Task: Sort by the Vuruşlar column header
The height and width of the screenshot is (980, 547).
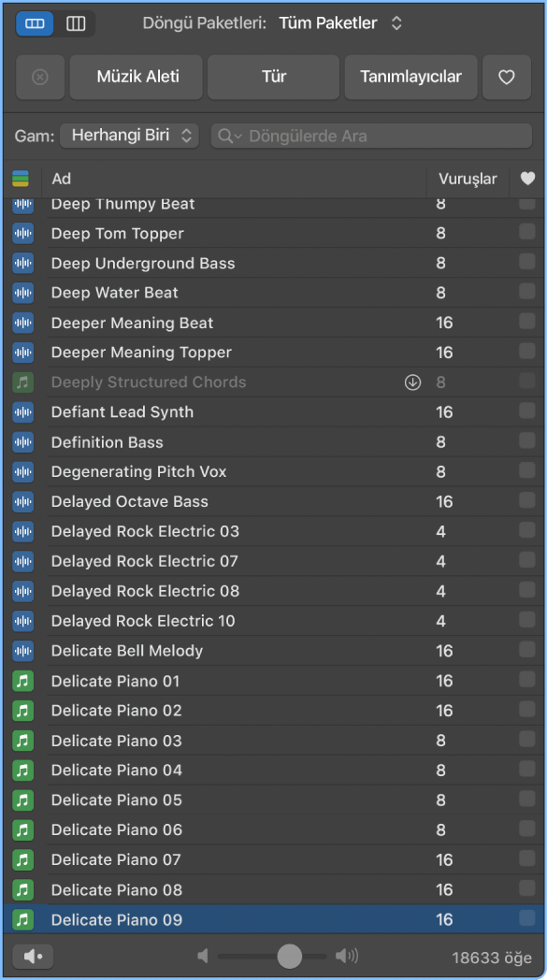Action: (468, 179)
